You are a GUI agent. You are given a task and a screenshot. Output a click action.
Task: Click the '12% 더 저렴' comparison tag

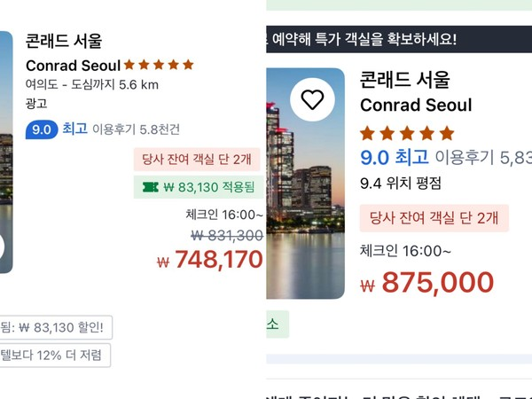pyautogui.click(x=55, y=356)
